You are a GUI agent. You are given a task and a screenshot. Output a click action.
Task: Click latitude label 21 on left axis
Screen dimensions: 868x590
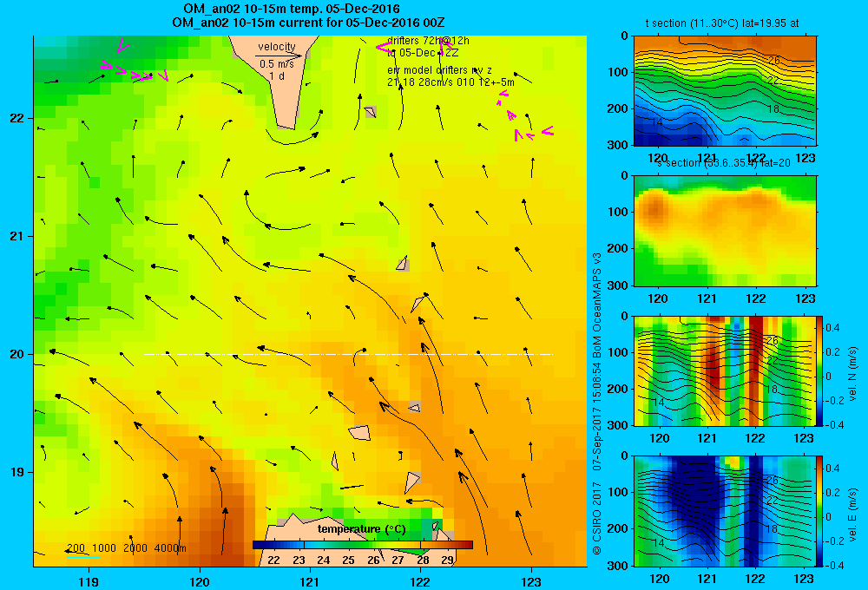[x=17, y=236]
